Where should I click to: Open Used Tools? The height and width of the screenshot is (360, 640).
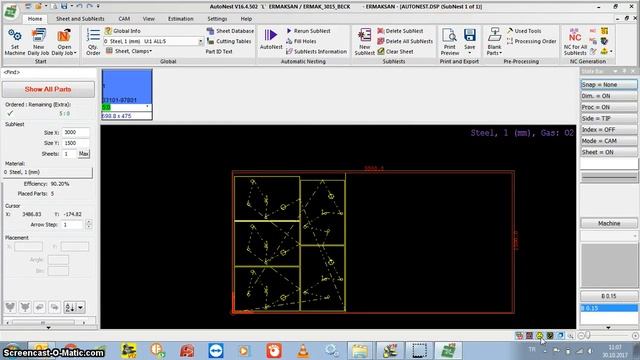[x=524, y=31]
